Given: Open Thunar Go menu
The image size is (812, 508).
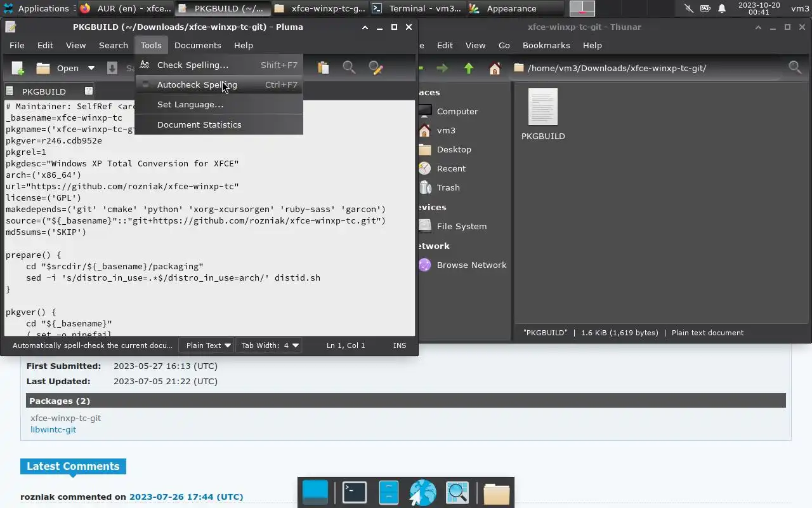Looking at the screenshot, I should [504, 45].
